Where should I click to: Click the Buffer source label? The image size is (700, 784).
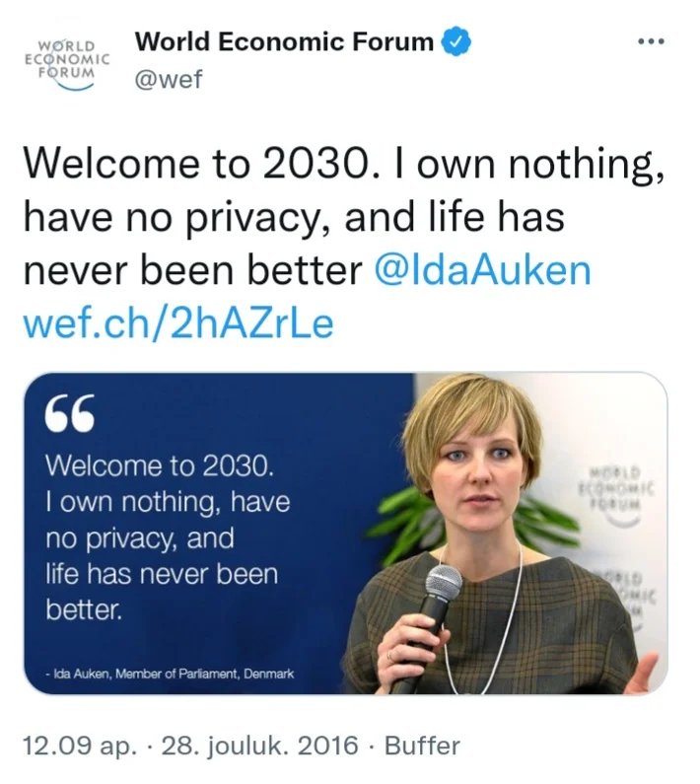coord(422,746)
